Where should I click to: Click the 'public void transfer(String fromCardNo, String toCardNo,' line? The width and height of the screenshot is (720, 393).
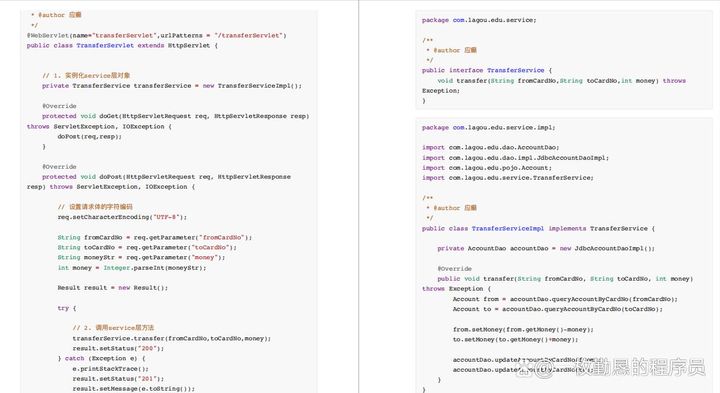pos(565,279)
